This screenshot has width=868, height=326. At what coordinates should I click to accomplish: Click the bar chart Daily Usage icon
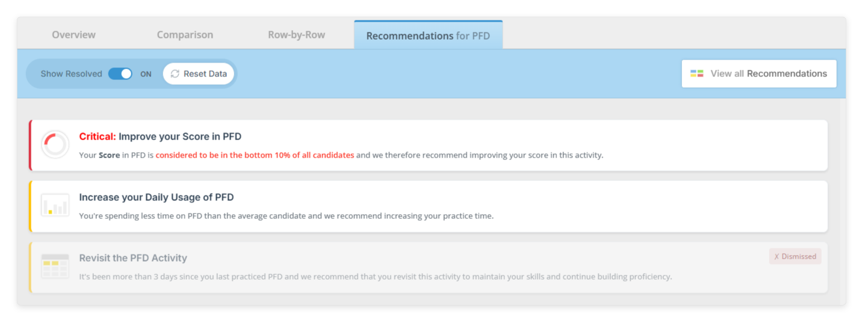coord(55,206)
